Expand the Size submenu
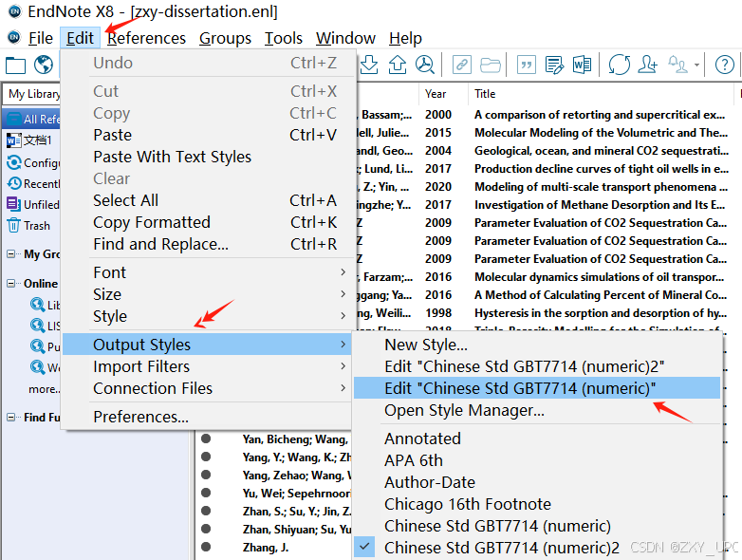This screenshot has width=742, height=560. point(208,294)
